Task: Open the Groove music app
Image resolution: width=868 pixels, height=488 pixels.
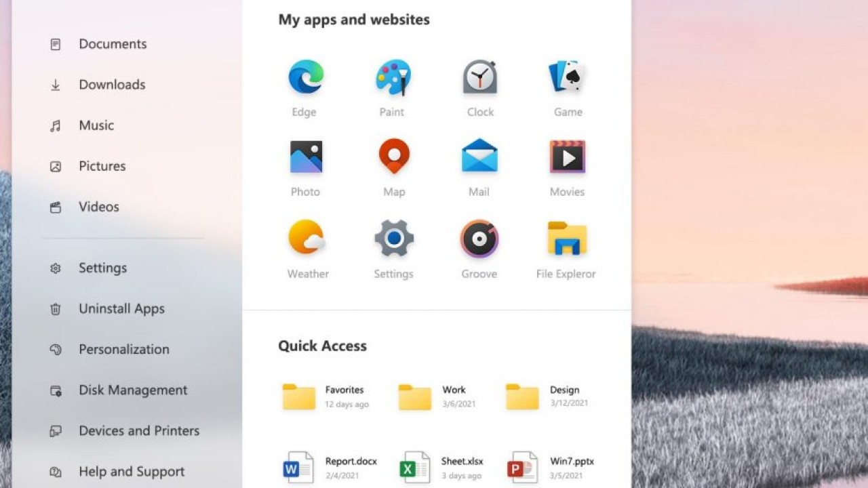Action: [x=479, y=239]
